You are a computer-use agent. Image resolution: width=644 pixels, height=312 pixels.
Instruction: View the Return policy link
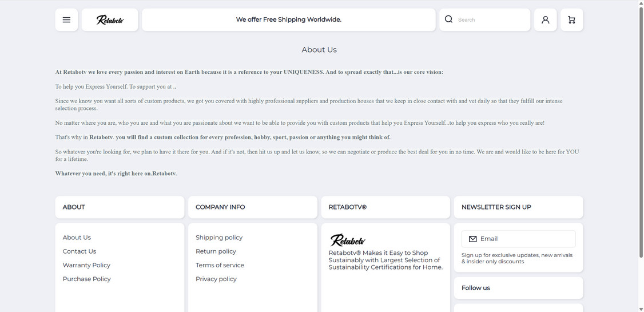(216, 251)
